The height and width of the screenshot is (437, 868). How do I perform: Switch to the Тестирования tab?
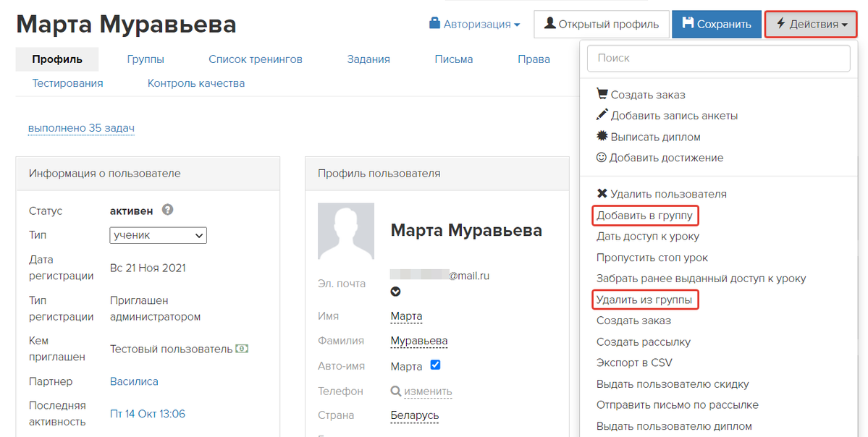(67, 83)
